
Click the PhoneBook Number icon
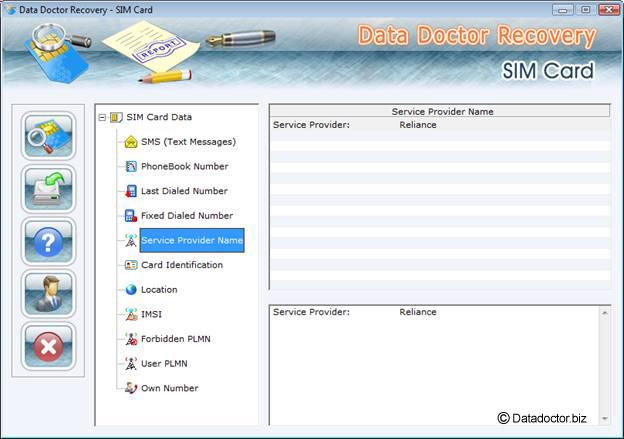point(131,166)
